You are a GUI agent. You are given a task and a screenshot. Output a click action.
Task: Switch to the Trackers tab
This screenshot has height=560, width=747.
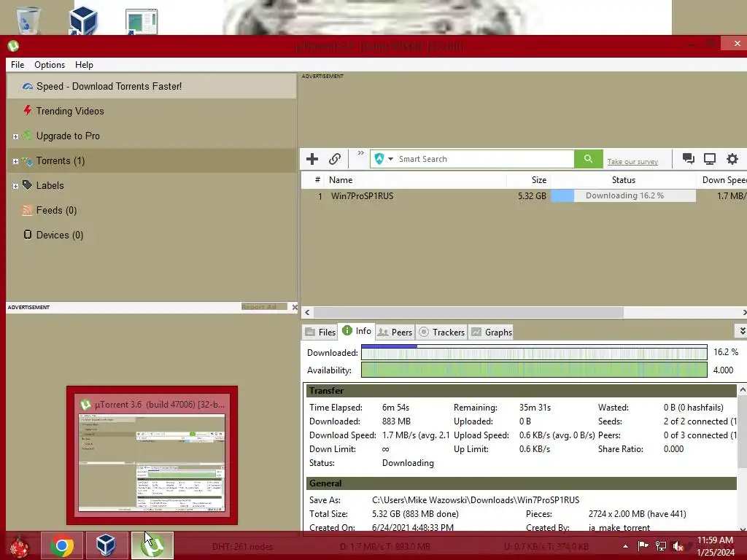click(441, 332)
